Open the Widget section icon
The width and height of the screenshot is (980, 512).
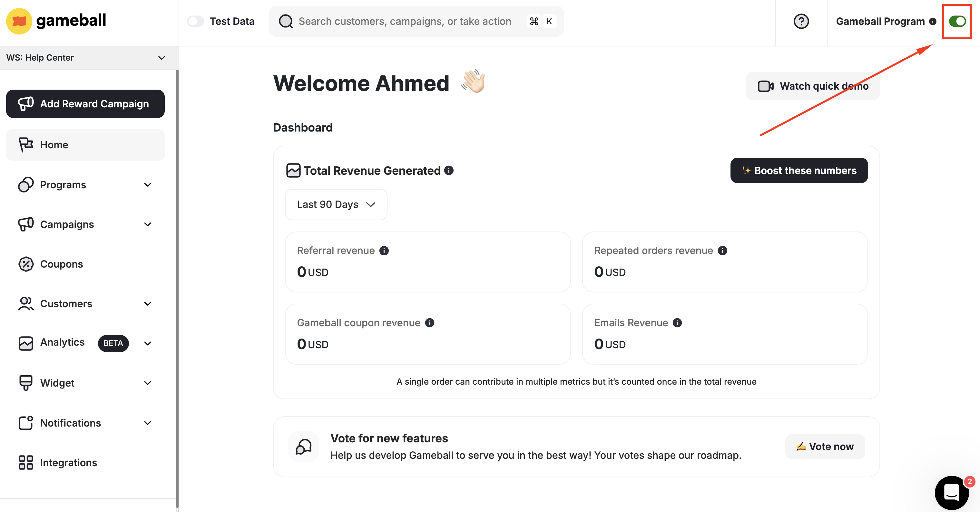[x=25, y=383]
